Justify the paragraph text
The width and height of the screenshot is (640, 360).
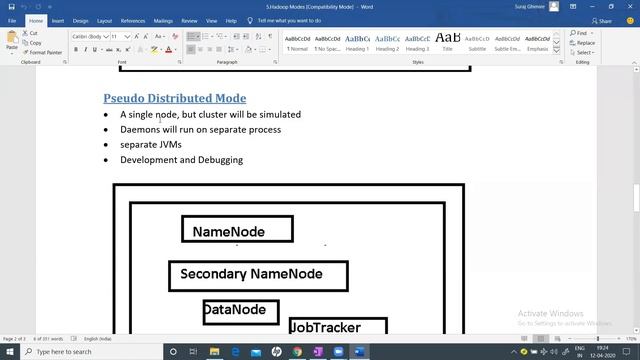219,50
